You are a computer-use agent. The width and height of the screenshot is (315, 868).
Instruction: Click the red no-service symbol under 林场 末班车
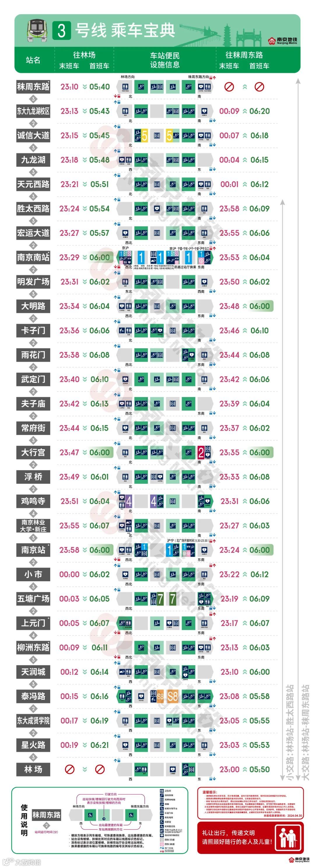pyautogui.click(x=69, y=769)
